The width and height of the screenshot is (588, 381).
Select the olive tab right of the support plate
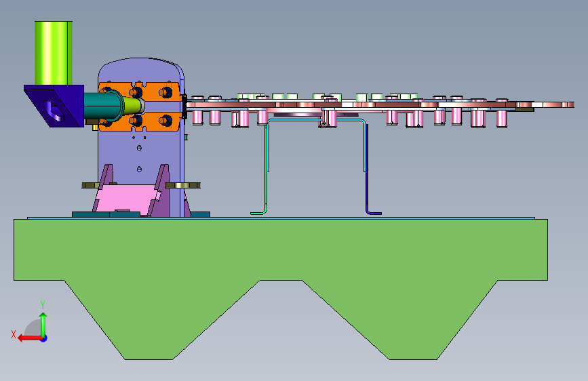[x=182, y=185]
